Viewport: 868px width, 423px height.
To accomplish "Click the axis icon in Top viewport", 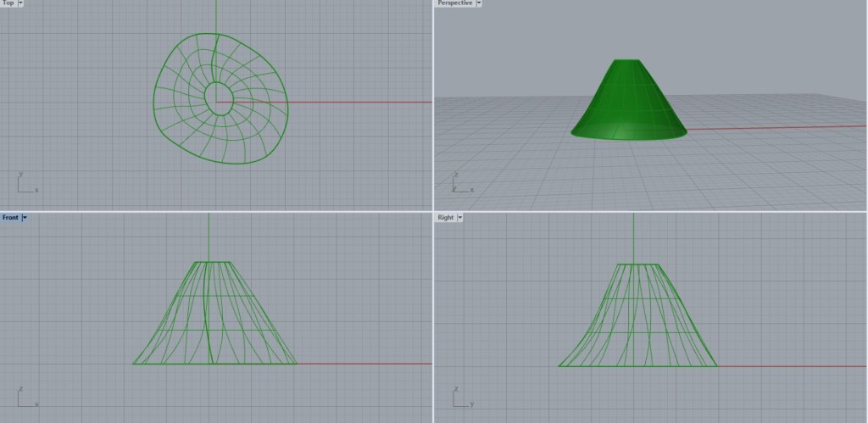I will pos(24,184).
